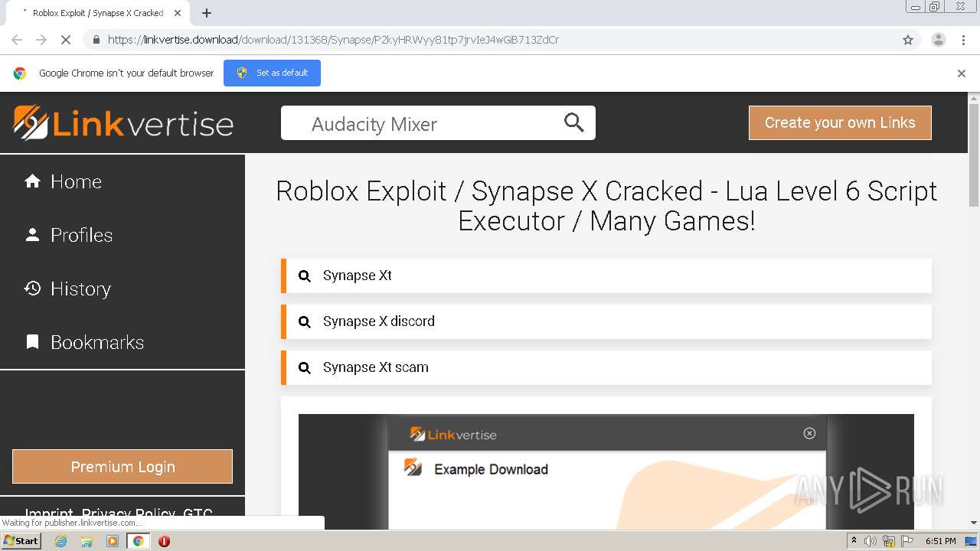
Task: Click the Chrome icon in notification bar
Action: (20, 73)
